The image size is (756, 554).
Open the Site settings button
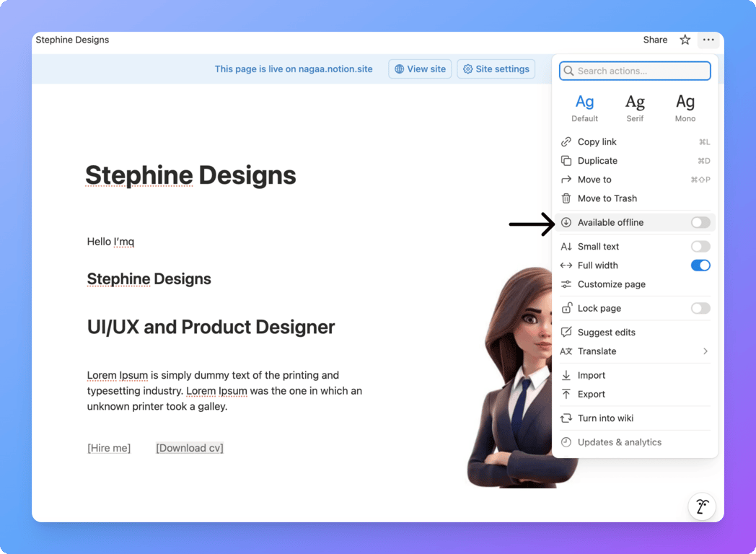496,69
